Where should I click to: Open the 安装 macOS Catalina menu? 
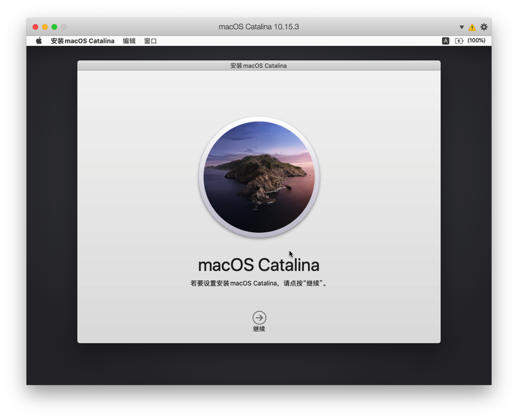tap(82, 41)
